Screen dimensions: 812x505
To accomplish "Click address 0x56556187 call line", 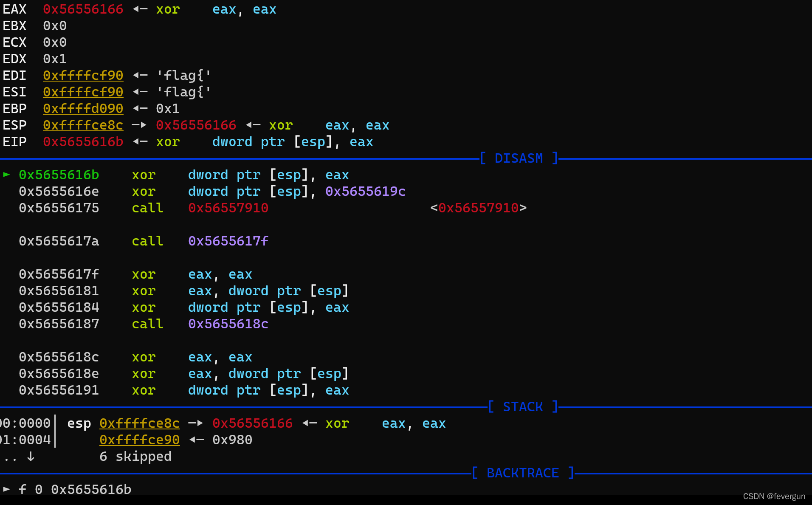I will pos(59,324).
